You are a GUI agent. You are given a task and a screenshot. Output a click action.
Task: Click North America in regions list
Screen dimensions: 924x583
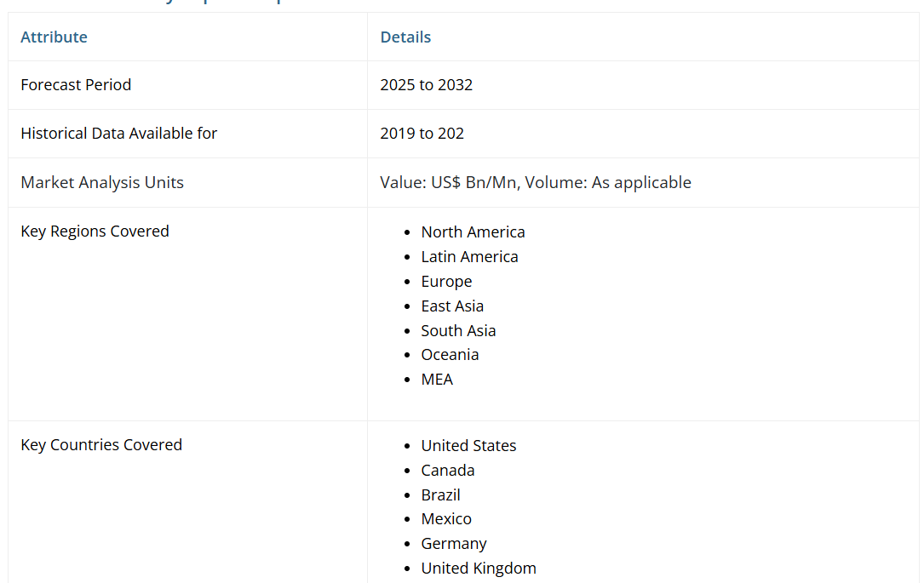click(473, 232)
